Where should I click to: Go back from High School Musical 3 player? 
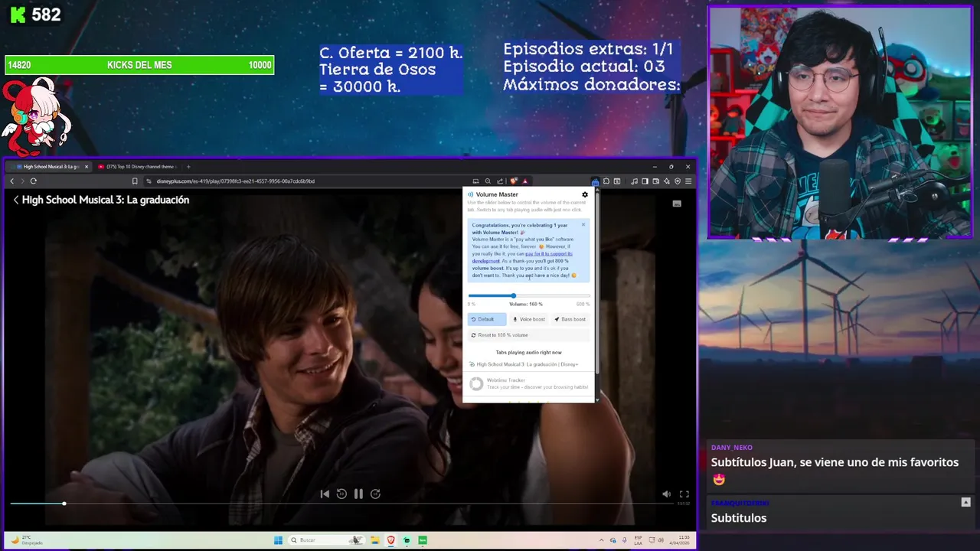15,200
